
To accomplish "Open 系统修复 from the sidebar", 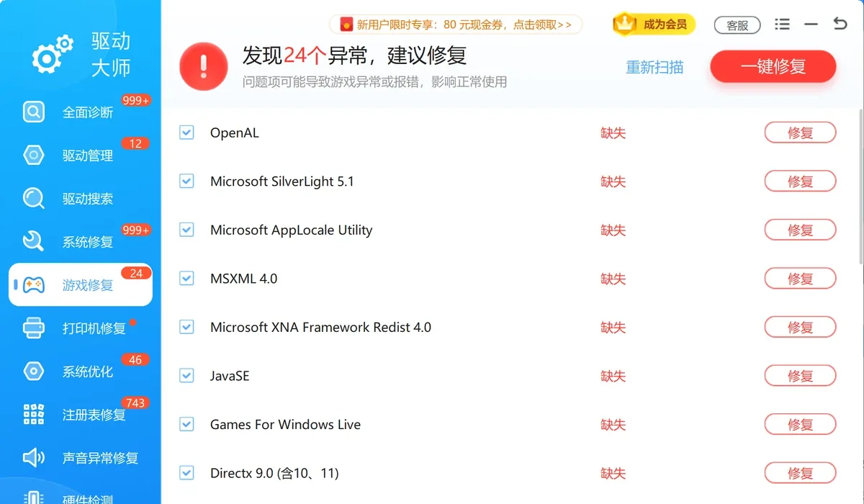I will point(81,242).
